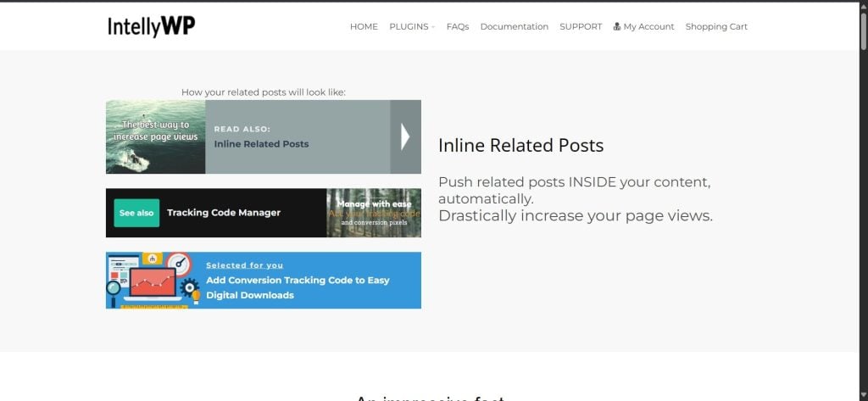Click the IntellyWP logo

pos(151,27)
